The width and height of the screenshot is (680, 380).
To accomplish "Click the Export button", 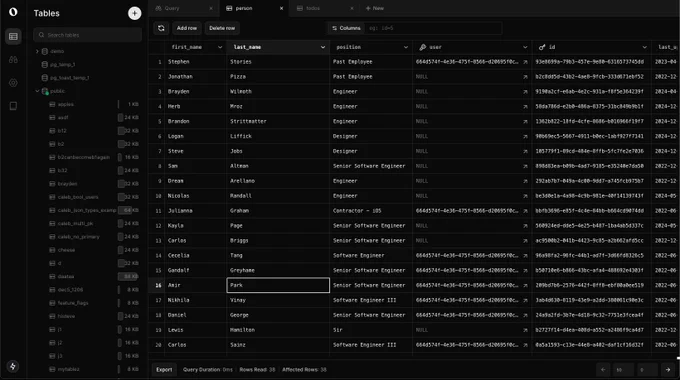I will [x=164, y=370].
